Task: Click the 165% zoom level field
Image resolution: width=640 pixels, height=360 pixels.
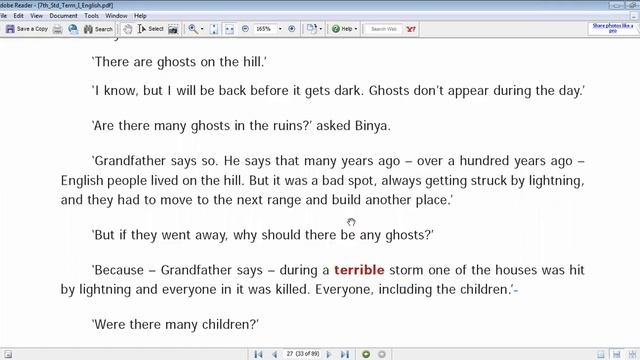Action: pyautogui.click(x=264, y=29)
